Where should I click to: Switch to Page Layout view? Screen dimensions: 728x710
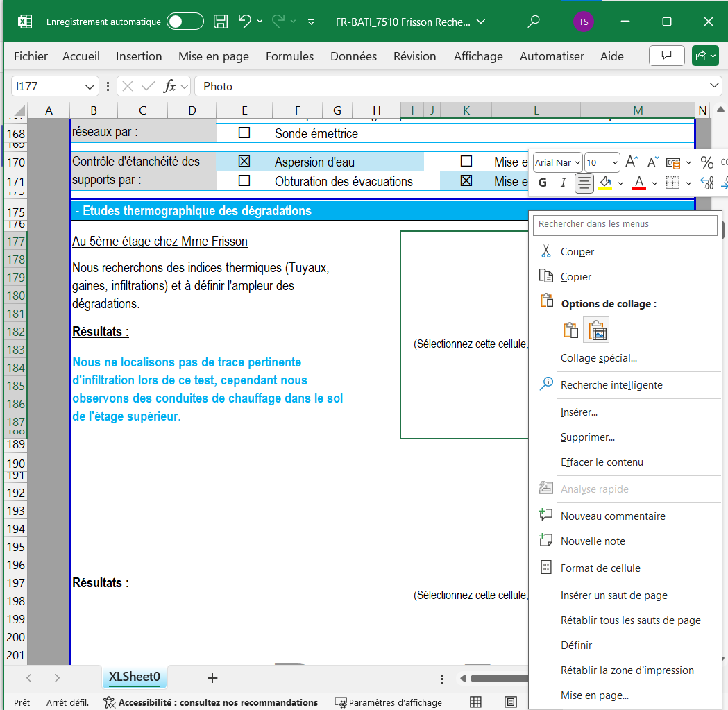[x=511, y=702]
